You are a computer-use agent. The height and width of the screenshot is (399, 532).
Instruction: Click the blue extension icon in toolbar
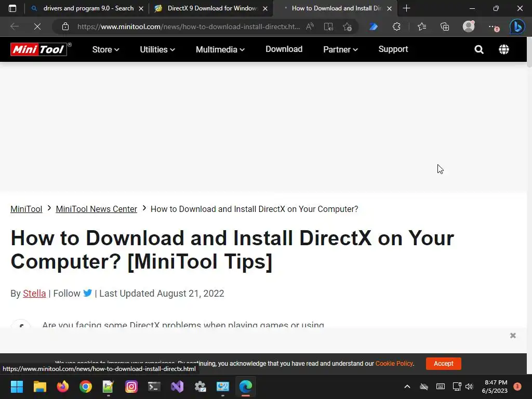click(373, 26)
